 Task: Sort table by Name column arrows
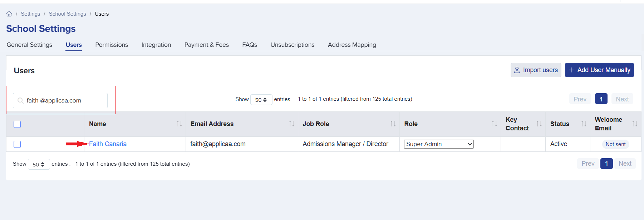[x=180, y=124]
